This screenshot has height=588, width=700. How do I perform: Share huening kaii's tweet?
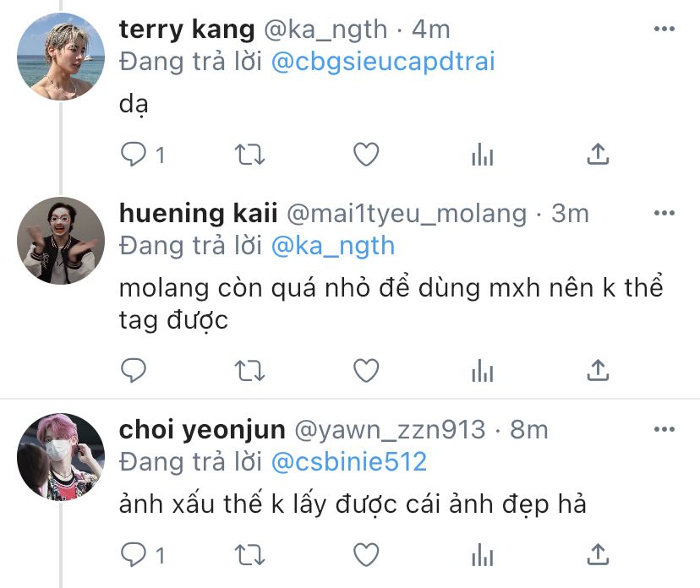pyautogui.click(x=598, y=370)
